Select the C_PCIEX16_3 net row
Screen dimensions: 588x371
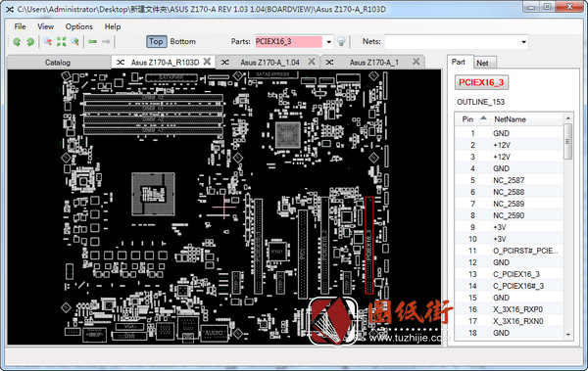[x=510, y=274]
